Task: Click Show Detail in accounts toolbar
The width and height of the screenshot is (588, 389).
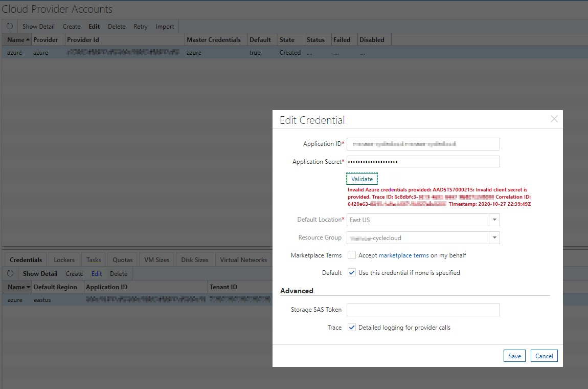Action: coord(38,26)
